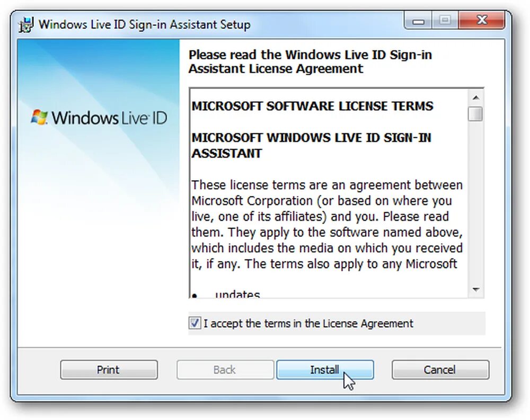Minimize the setup window
This screenshot has height=420, width=530.
coord(418,21)
